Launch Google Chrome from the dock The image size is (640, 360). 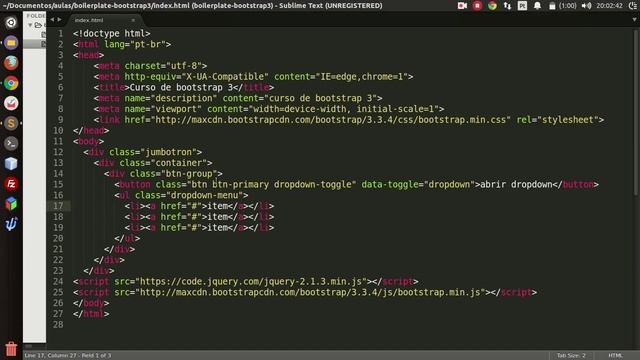click(x=11, y=83)
